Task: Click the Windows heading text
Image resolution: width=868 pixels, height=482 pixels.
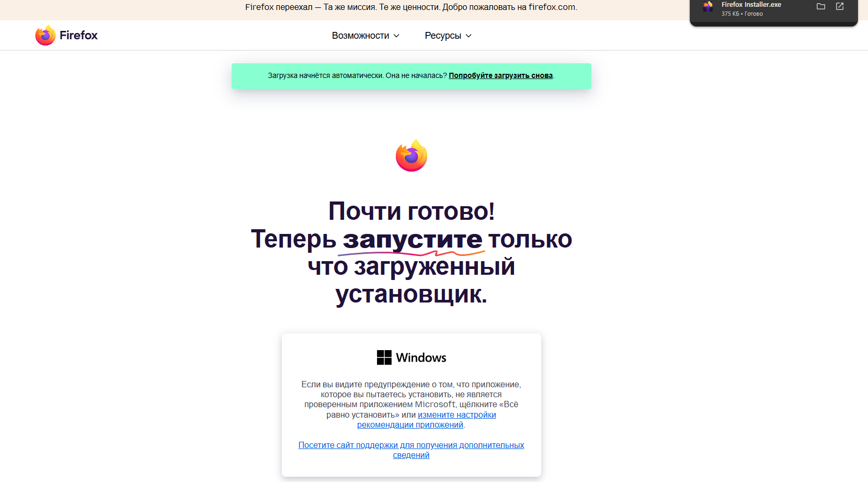Action: (x=421, y=357)
